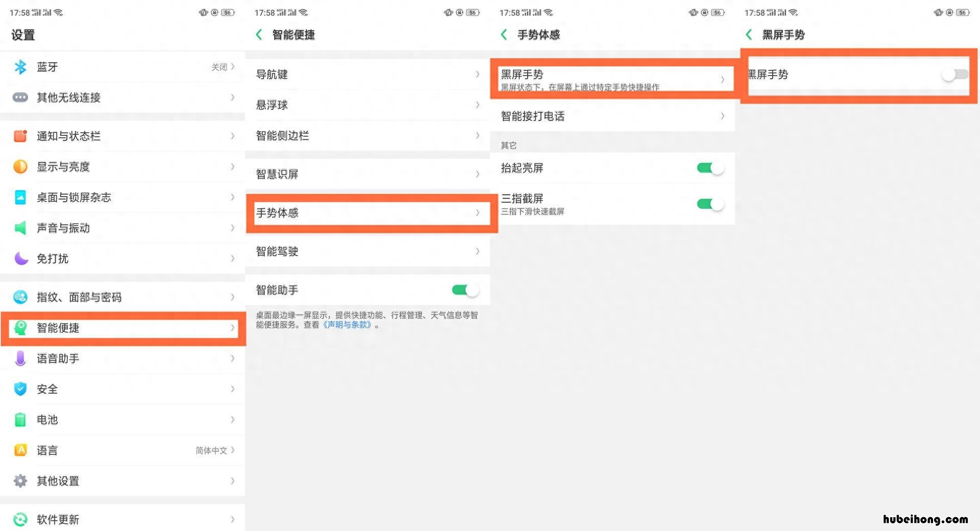Screen dimensions: 980x531
Task: Open the 智能接打电话 row chevron
Action: (x=723, y=116)
